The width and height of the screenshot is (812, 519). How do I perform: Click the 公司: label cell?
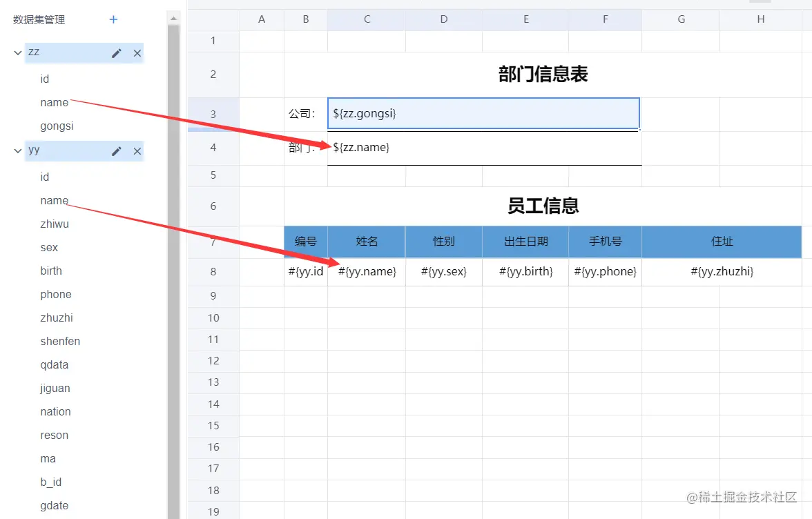(x=305, y=114)
